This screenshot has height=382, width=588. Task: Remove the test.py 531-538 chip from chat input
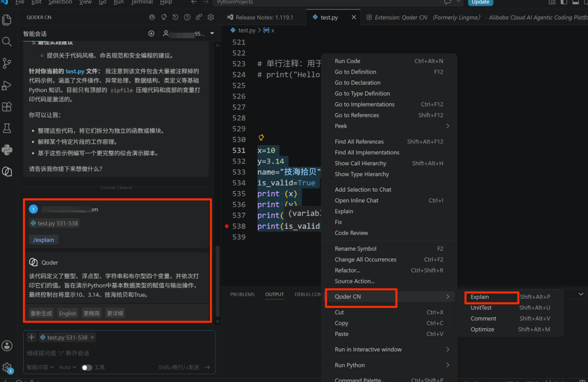point(92,337)
